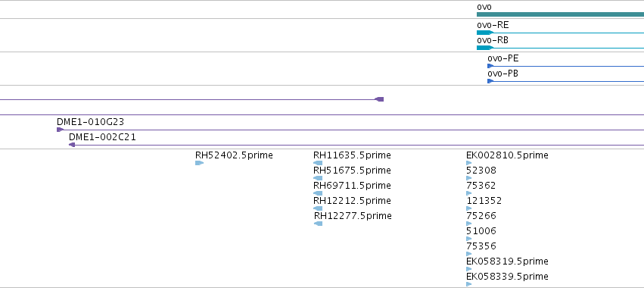Select the ovo-PB protein arrow
Screen dimensions: 644x288
565,81
